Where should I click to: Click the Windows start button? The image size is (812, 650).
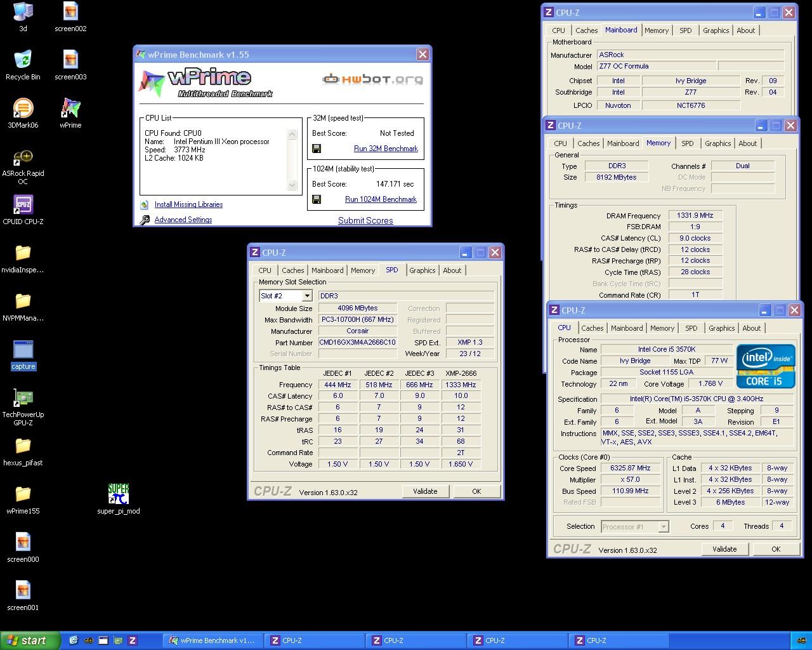(30, 640)
